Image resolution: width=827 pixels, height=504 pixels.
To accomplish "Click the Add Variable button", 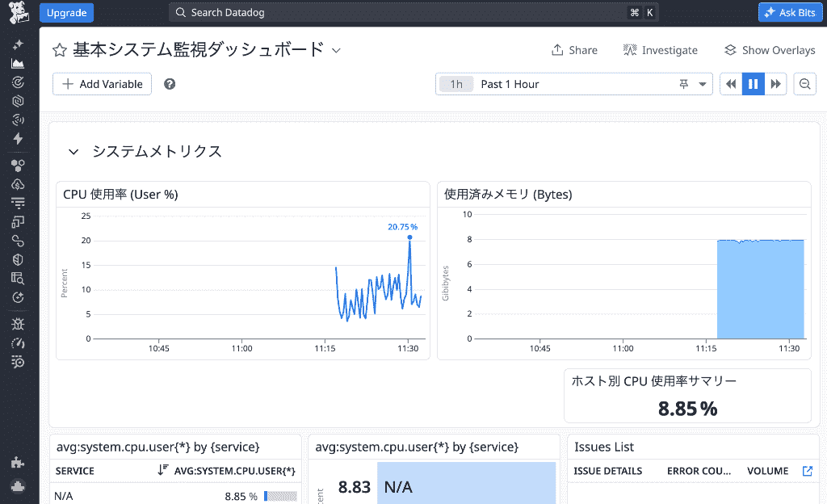I will tap(102, 84).
